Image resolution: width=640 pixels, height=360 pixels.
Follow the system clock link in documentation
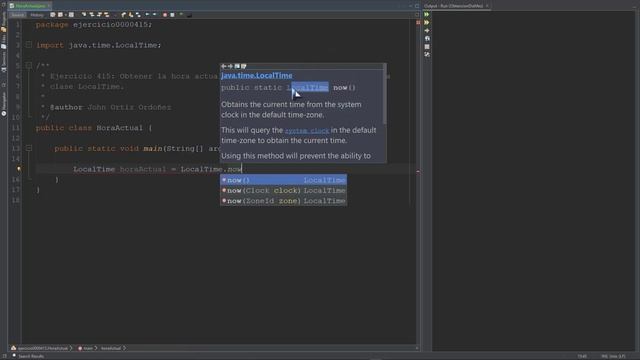(x=307, y=131)
